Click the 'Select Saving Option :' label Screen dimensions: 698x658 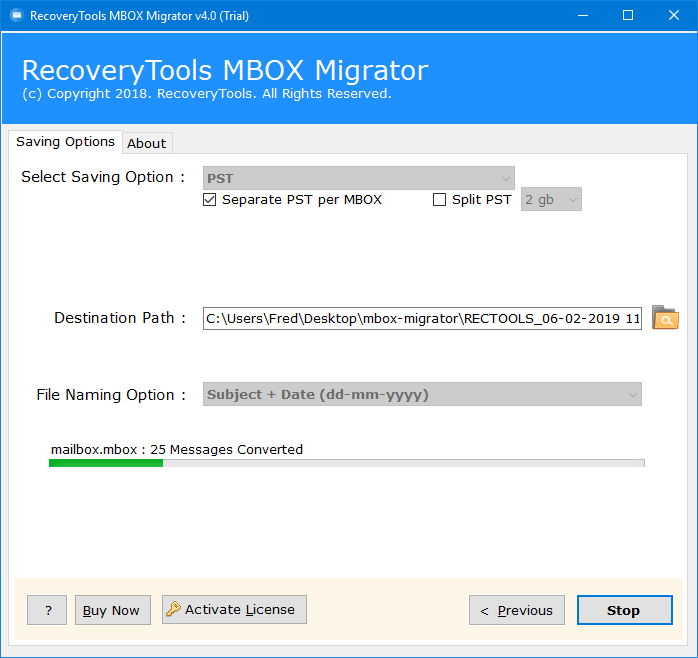(x=103, y=177)
